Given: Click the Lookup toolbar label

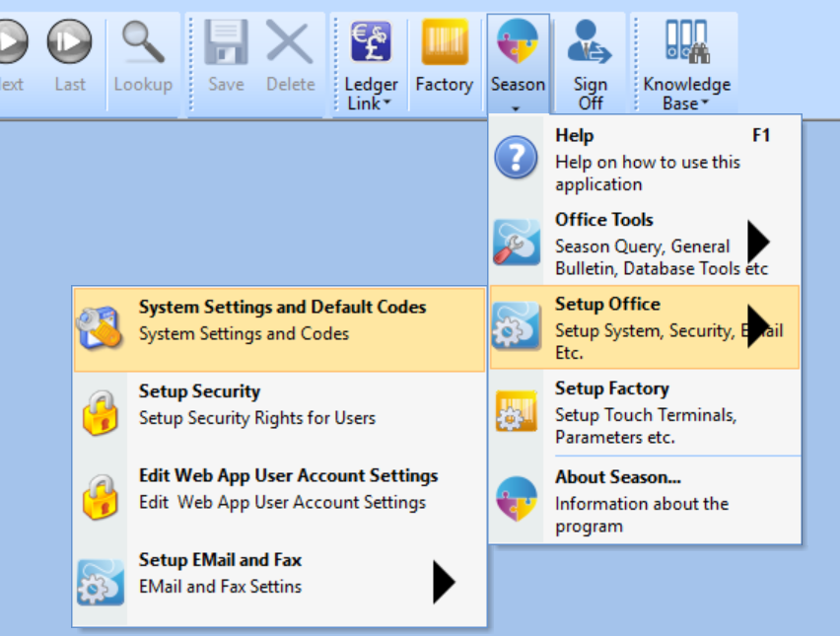Looking at the screenshot, I should tap(143, 84).
